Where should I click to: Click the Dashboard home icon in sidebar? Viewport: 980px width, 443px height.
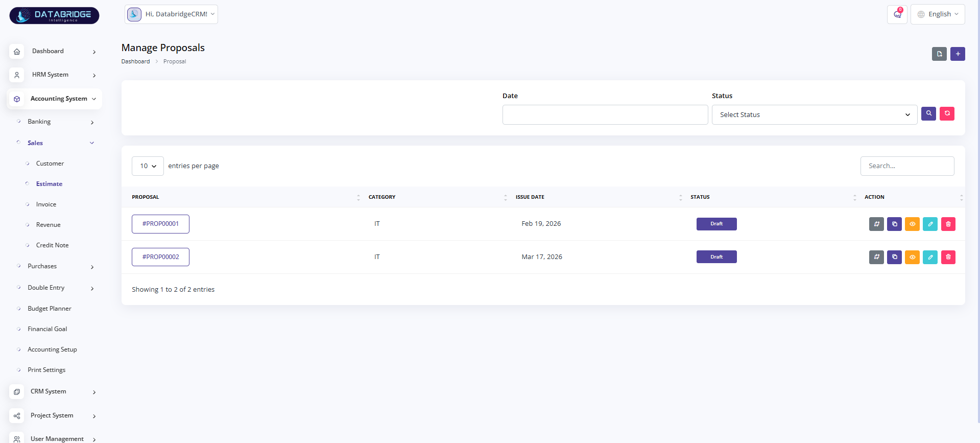tap(17, 52)
